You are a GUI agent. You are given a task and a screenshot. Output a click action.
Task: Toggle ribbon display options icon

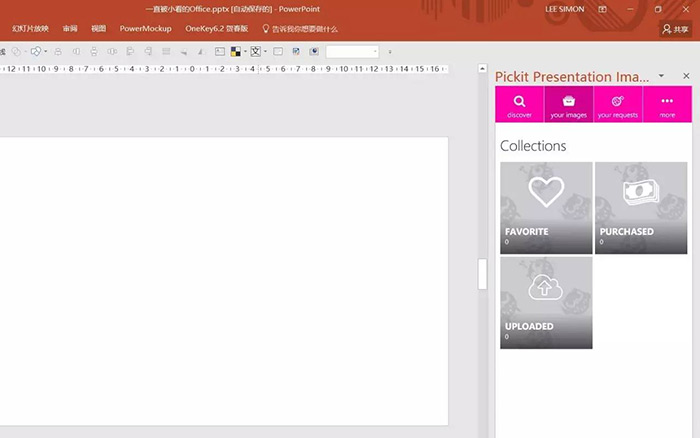coord(602,9)
